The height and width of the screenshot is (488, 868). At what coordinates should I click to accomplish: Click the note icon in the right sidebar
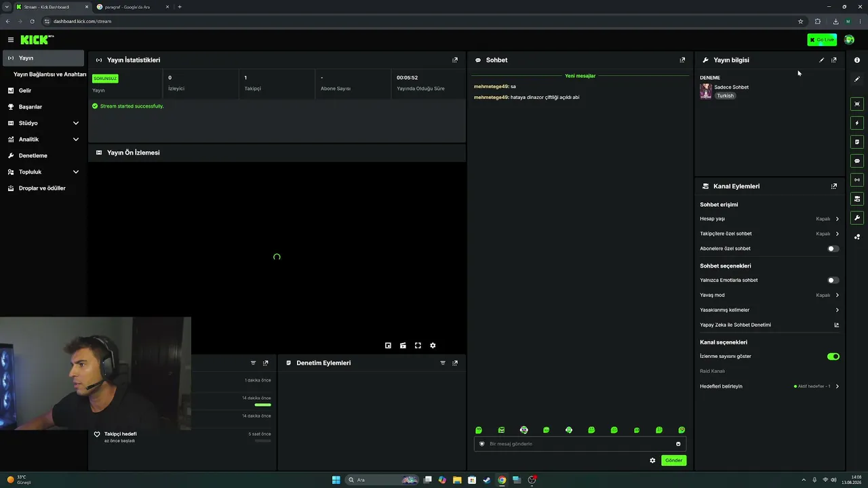pos(857,142)
